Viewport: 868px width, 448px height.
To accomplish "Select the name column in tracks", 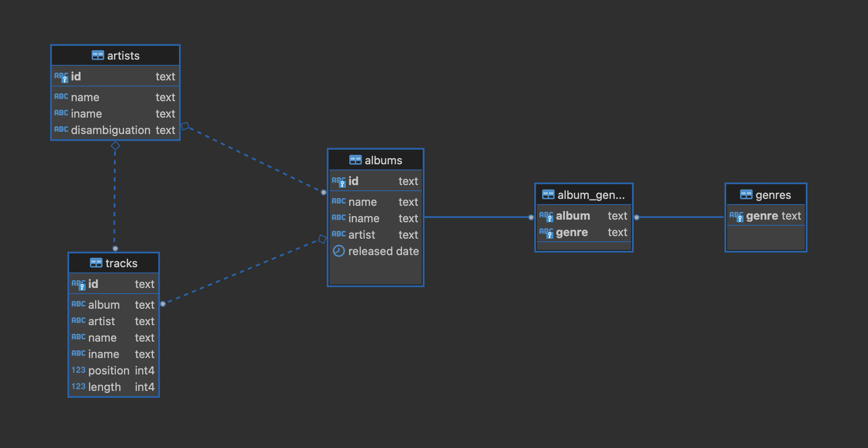I will coord(114,338).
